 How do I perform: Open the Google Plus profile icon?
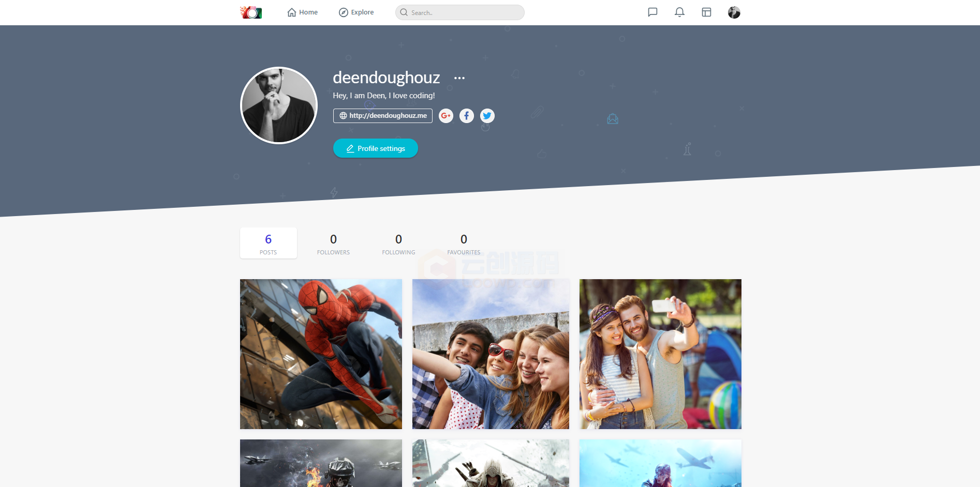[x=446, y=116]
